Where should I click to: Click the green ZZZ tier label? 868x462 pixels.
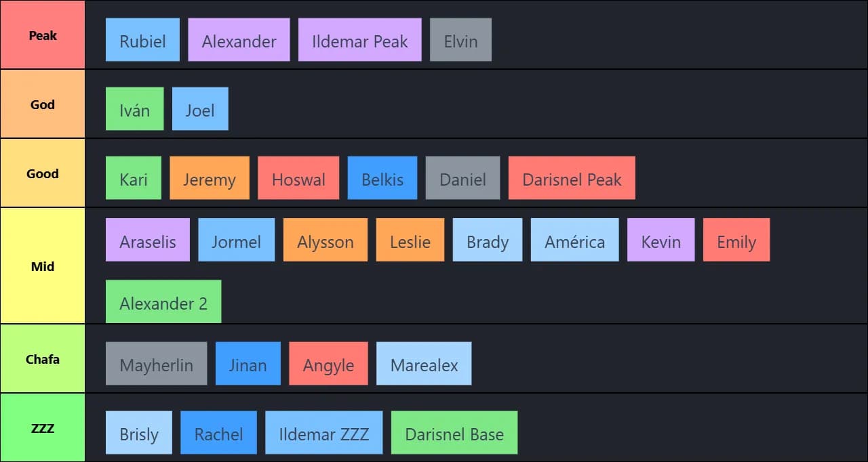pos(43,428)
